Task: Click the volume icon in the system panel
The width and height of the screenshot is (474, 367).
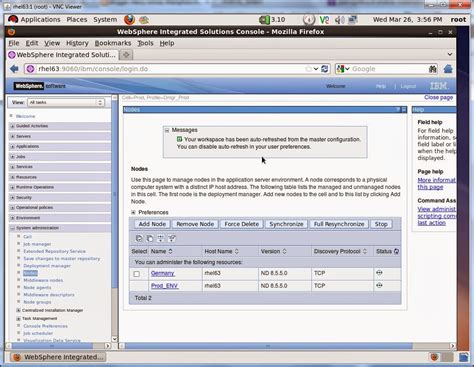Action: click(339, 20)
